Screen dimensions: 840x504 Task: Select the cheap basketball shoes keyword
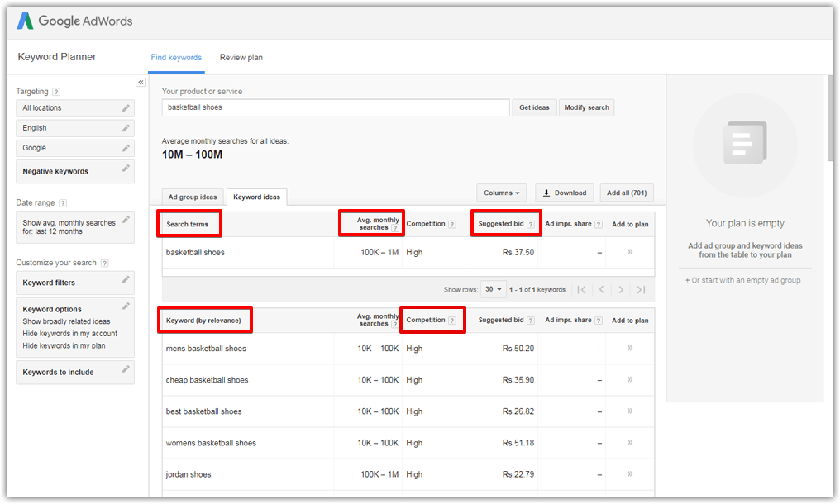point(207,380)
